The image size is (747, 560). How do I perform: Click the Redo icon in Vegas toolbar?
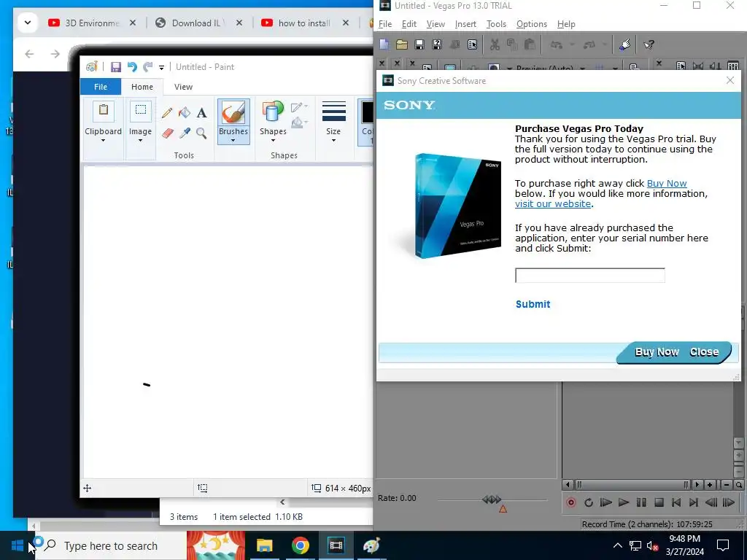(589, 44)
